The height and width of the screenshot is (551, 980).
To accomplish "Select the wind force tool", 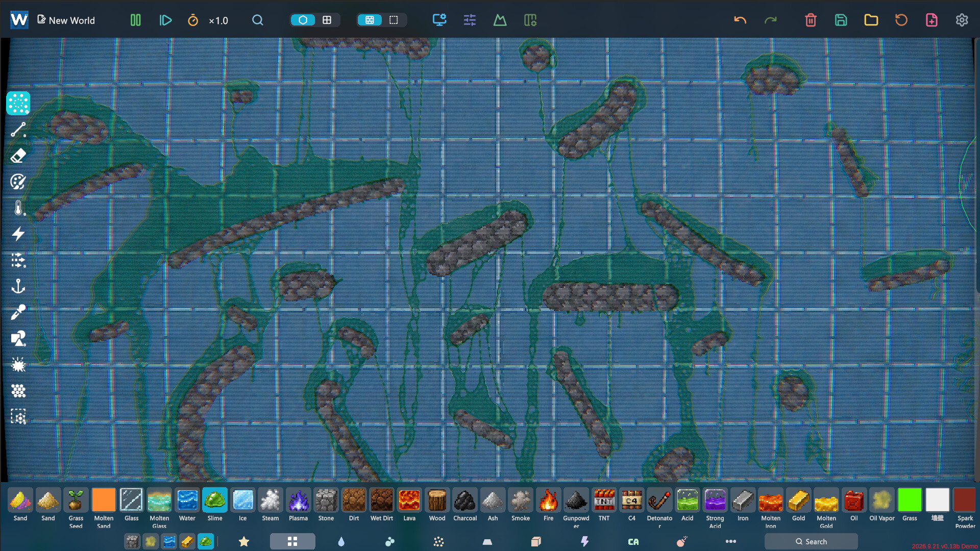I will tap(18, 260).
